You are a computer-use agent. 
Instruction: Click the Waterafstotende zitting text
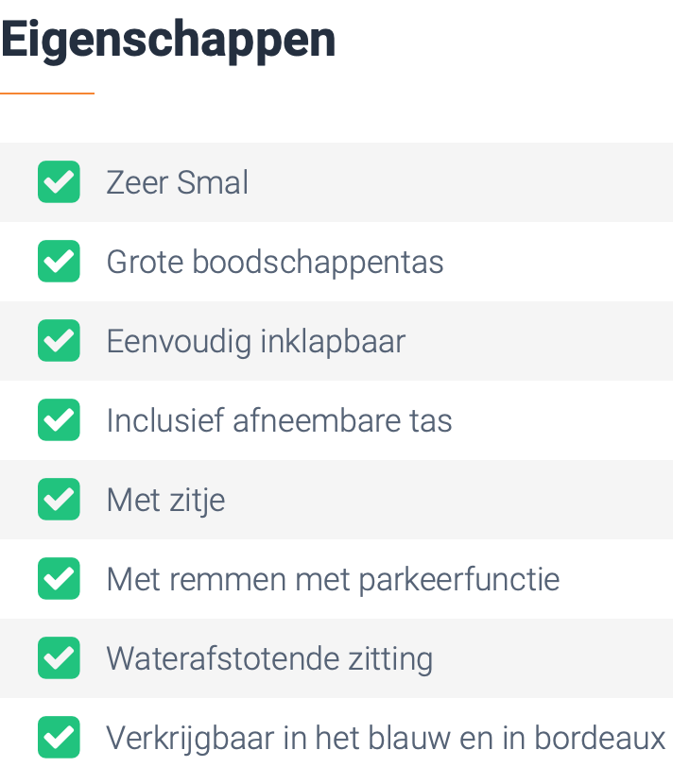tap(269, 659)
